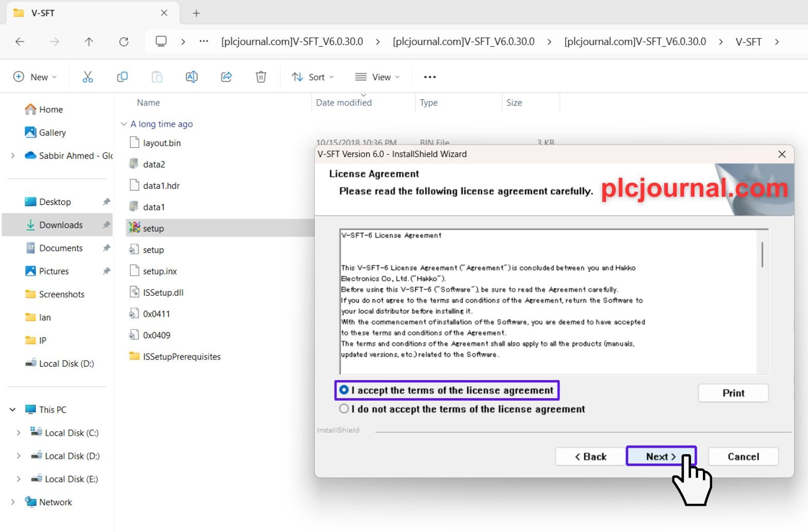Click Back in the InstallShield wizard

(x=591, y=456)
